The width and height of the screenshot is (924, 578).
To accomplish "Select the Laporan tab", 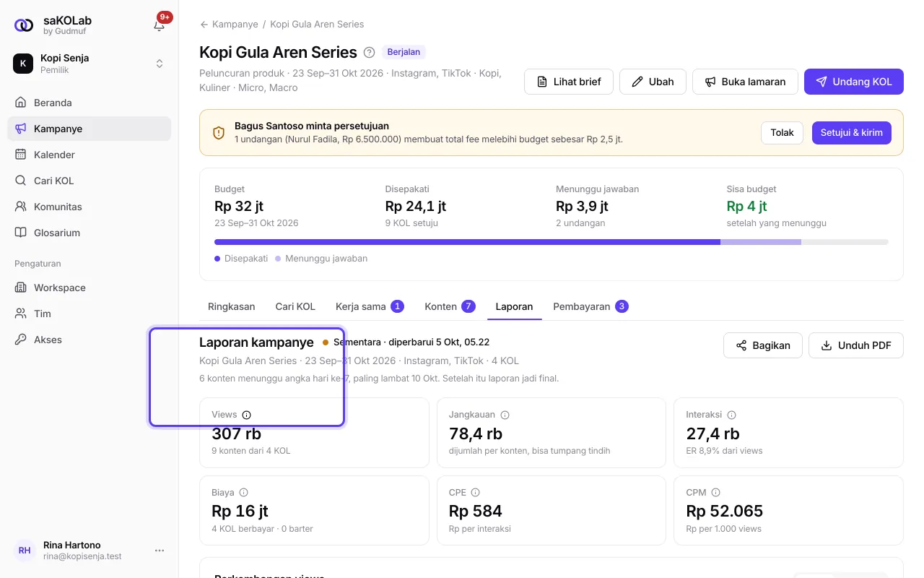I will click(x=514, y=306).
